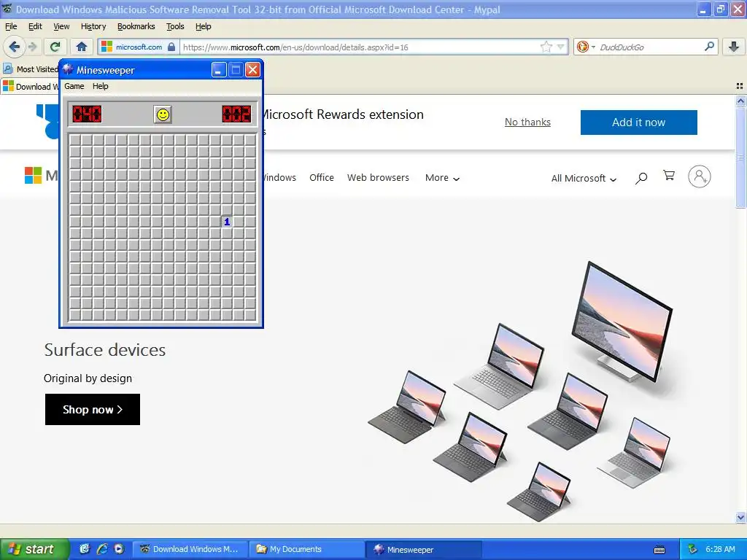Viewport: 747px width, 560px height.
Task: Close the Minesweeper window
Action: pos(252,70)
